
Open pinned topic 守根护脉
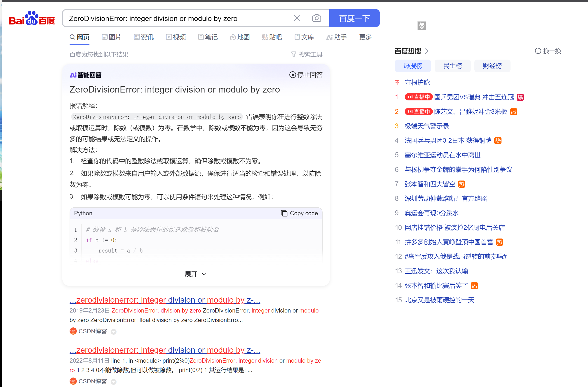(417, 82)
